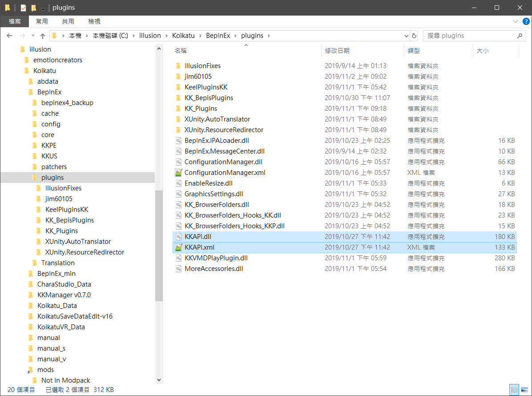Go forward using the forward arrow
Viewport: 532px width, 396px height.
pyautogui.click(x=23, y=36)
